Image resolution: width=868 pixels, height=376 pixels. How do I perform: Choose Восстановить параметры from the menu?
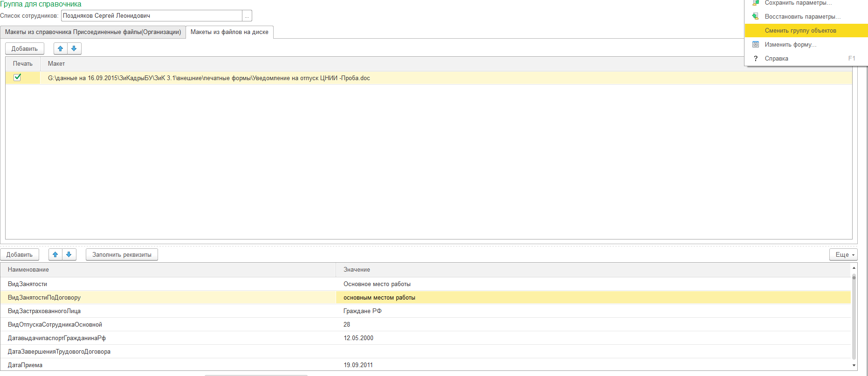[806, 16]
